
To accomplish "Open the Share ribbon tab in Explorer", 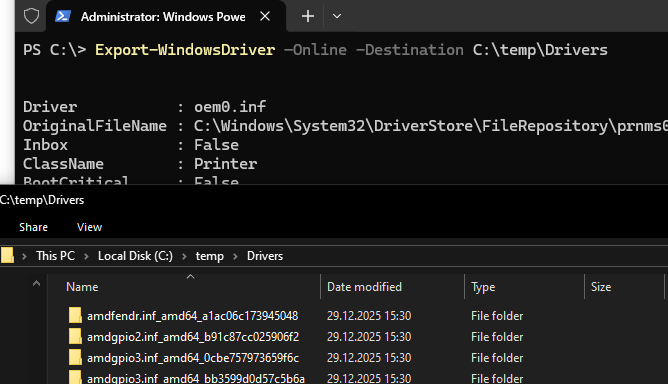I will 33,227.
